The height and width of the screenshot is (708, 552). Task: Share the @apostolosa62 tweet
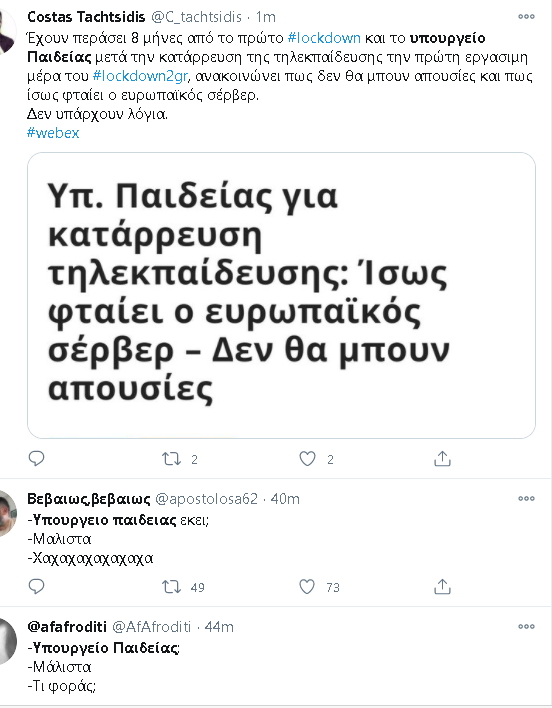442,587
